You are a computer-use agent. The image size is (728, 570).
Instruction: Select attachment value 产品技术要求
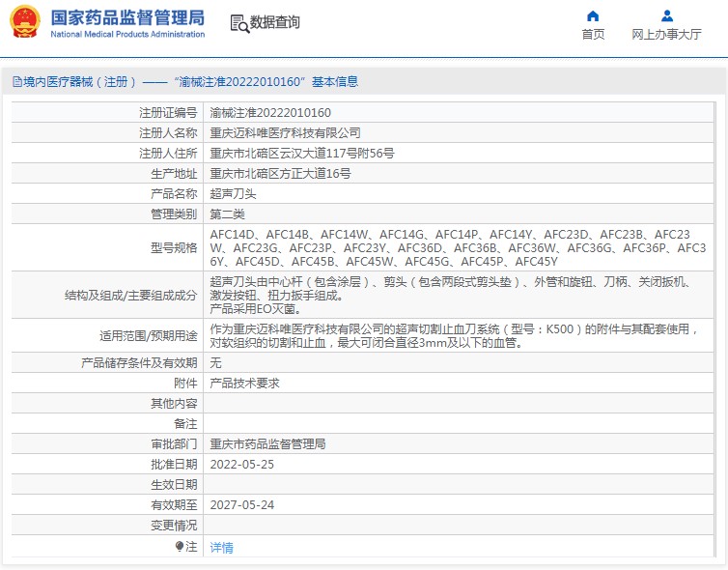(244, 384)
